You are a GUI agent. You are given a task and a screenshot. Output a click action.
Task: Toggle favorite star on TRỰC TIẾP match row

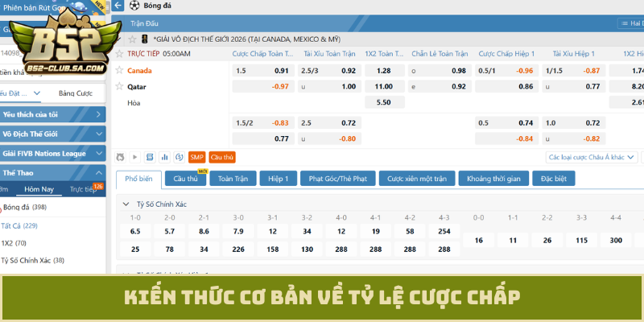(x=119, y=54)
